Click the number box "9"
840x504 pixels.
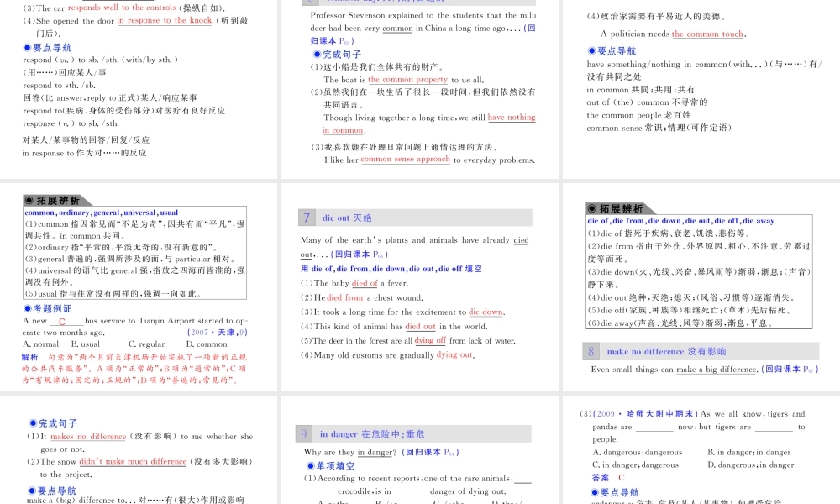coord(304,433)
